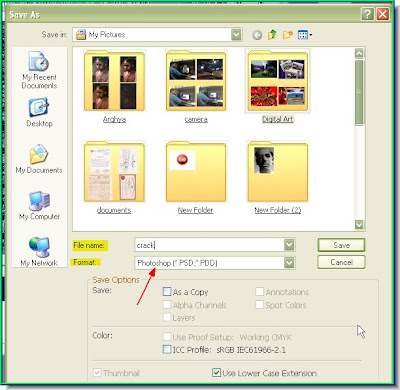Open My Computer in the places bar

(39, 206)
